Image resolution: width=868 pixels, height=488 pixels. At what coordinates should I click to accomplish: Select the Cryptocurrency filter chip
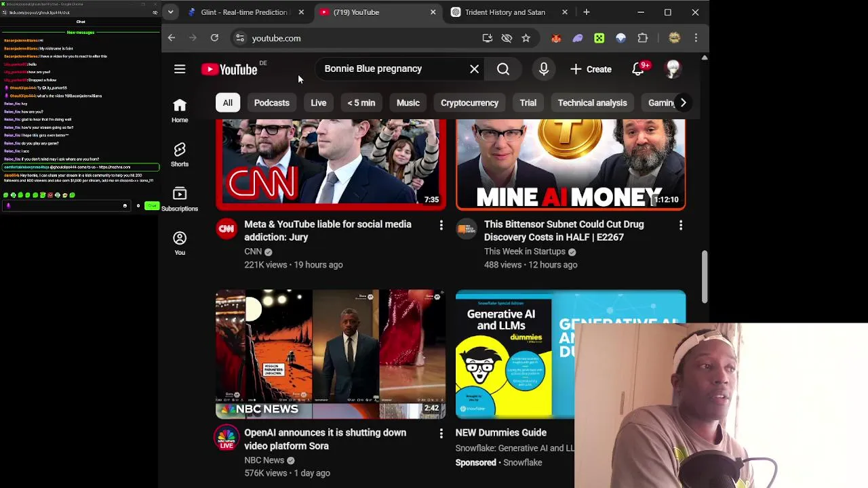(469, 103)
